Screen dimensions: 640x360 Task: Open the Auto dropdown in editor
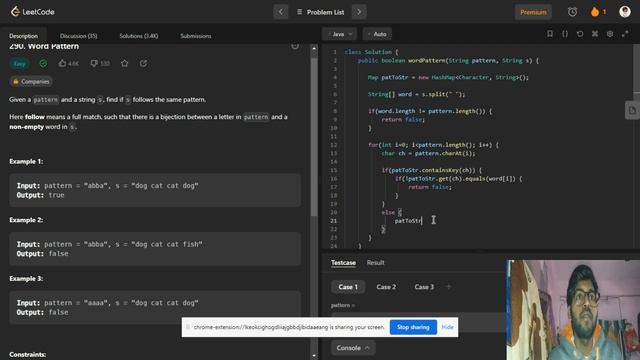coord(377,34)
